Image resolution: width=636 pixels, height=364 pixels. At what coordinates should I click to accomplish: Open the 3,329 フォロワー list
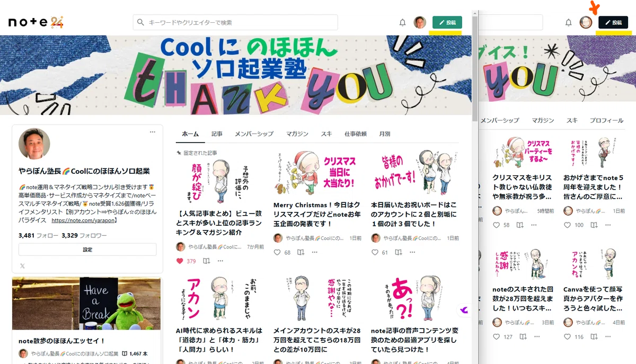(84, 235)
